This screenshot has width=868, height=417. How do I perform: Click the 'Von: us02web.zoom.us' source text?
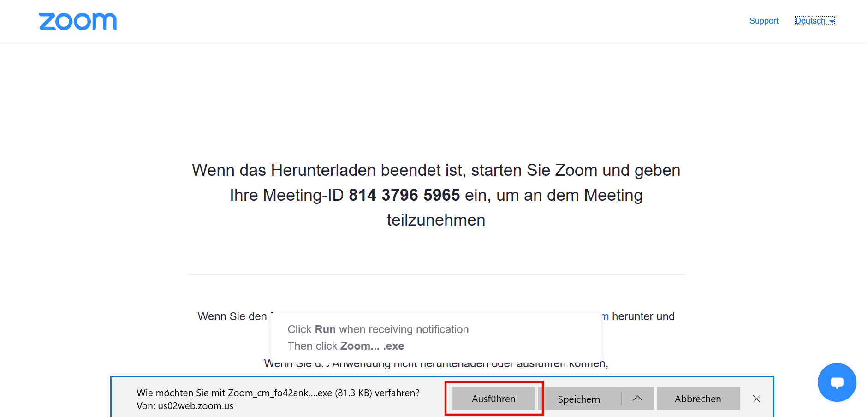coord(185,406)
